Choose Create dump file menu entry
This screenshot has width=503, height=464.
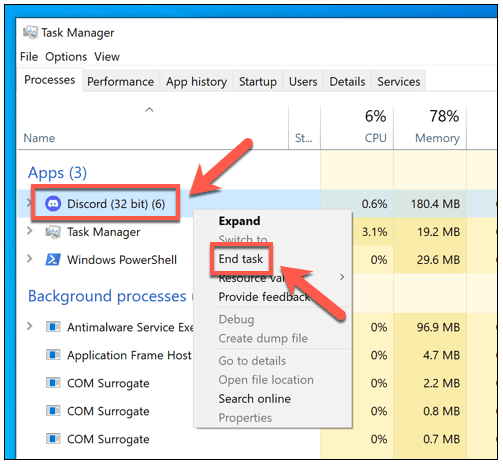coord(263,338)
